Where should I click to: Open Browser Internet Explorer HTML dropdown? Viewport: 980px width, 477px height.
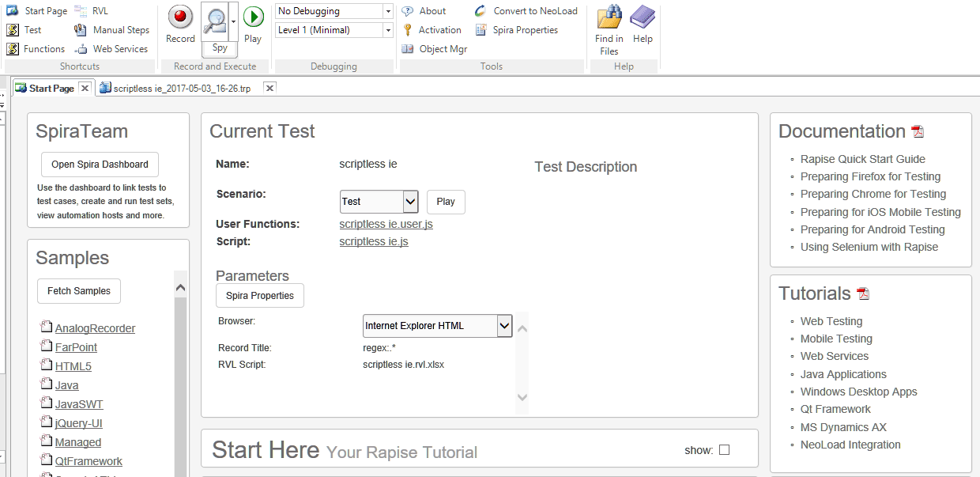pos(504,325)
